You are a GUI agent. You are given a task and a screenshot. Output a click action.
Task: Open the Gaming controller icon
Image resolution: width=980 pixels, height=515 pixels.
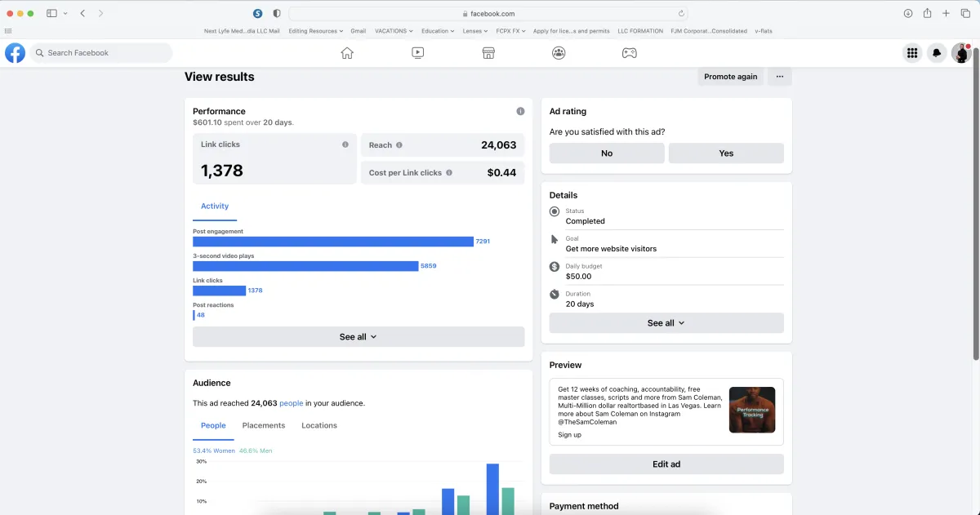click(x=630, y=53)
